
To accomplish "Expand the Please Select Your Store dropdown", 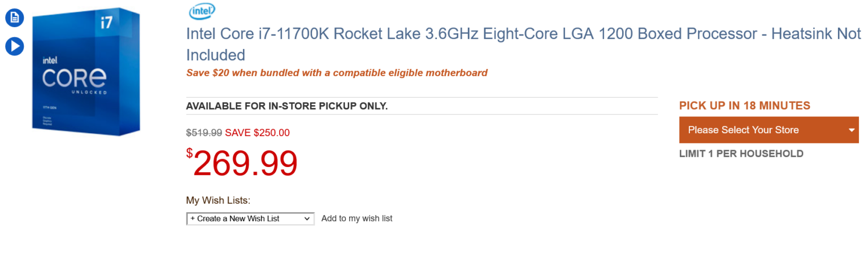I will point(763,130).
